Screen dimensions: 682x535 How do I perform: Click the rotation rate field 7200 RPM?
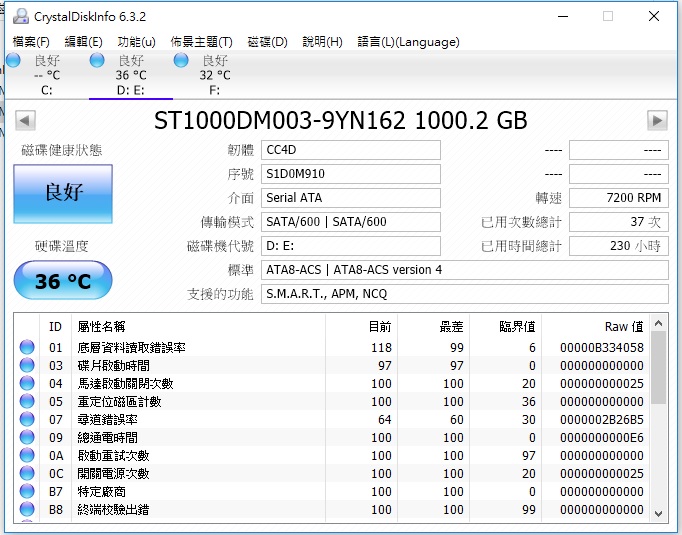click(x=618, y=198)
